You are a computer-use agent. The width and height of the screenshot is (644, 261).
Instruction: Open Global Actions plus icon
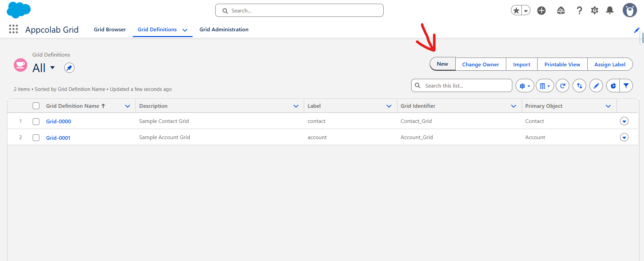(x=541, y=10)
